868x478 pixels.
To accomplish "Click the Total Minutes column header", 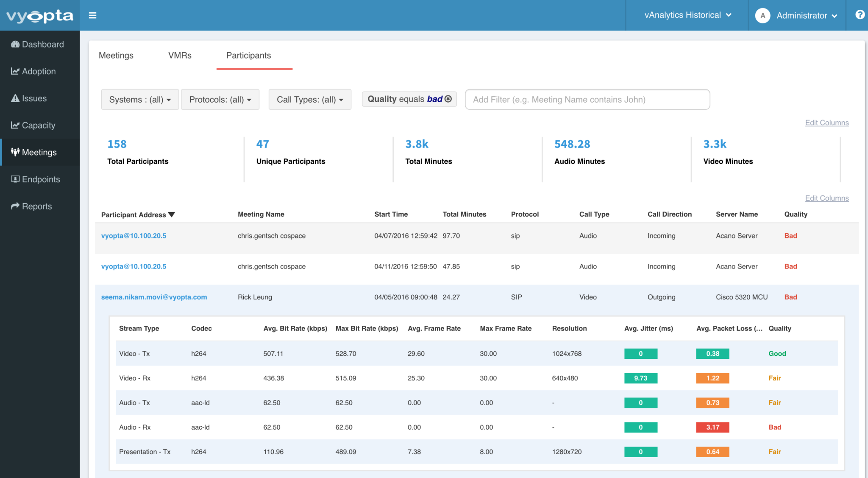I will [465, 215].
